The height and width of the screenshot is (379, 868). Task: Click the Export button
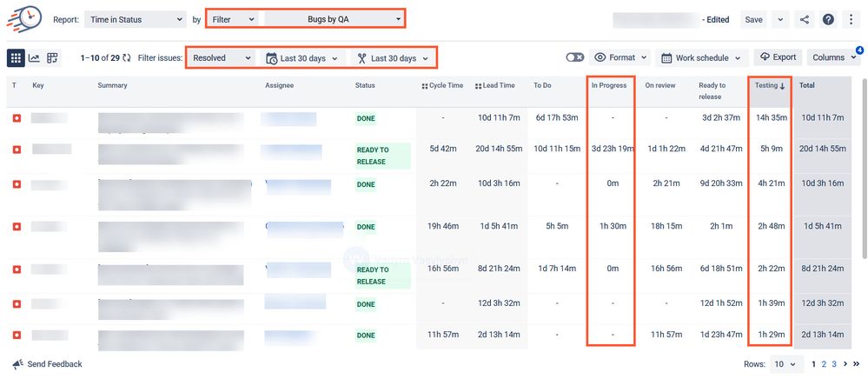(x=778, y=57)
